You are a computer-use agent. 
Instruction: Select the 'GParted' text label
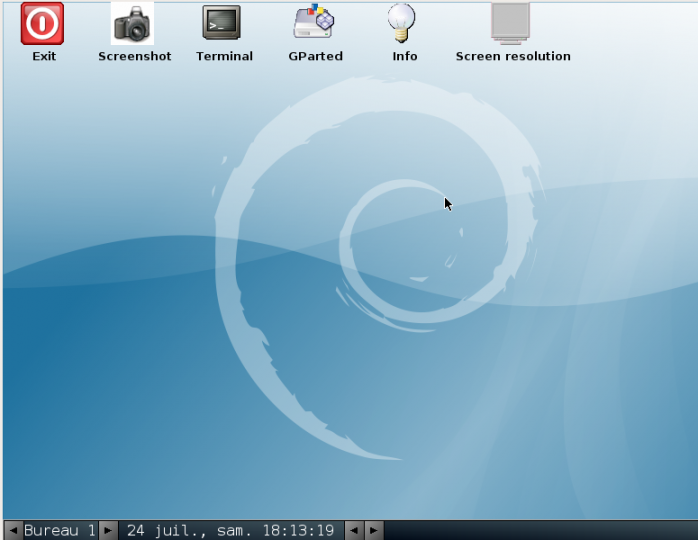click(x=315, y=57)
